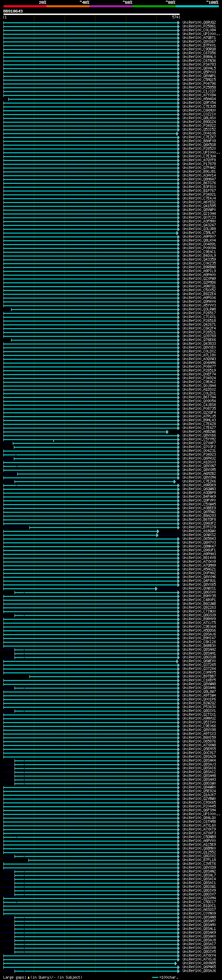The image size is (222, 980).
Task: Click the alignment arrowhead of UniRef100_Q0WXS2
Action: tap(157, 535)
